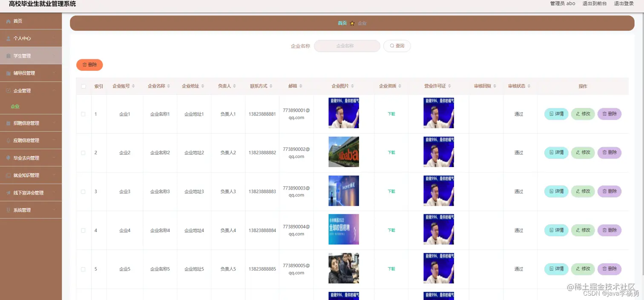Screen dimensions: 644x300
Task: Click 删除 for row 企业3
Action: coord(609,191)
